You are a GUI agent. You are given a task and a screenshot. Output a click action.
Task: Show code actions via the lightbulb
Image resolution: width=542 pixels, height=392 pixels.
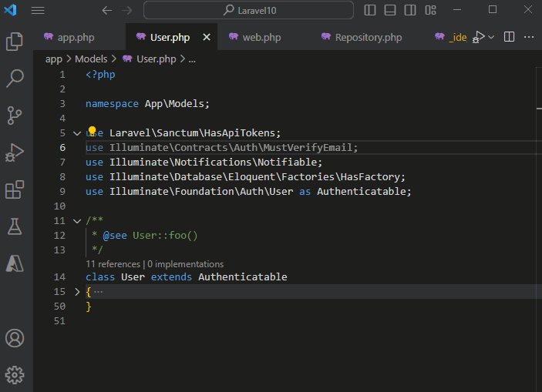point(92,130)
